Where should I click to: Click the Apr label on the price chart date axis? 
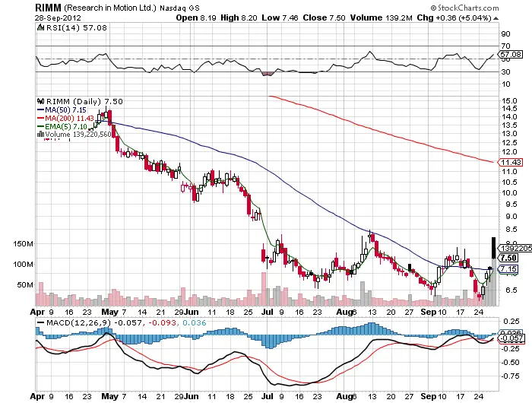click(x=37, y=312)
